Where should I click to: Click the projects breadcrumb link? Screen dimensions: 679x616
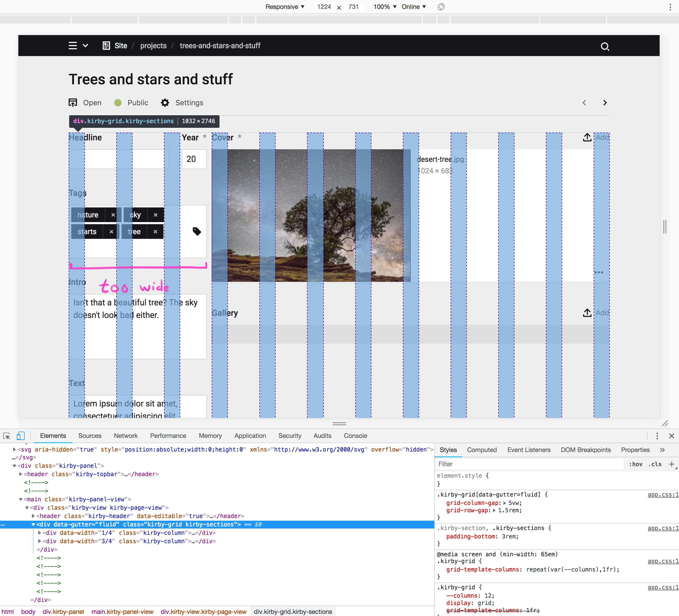pos(153,46)
